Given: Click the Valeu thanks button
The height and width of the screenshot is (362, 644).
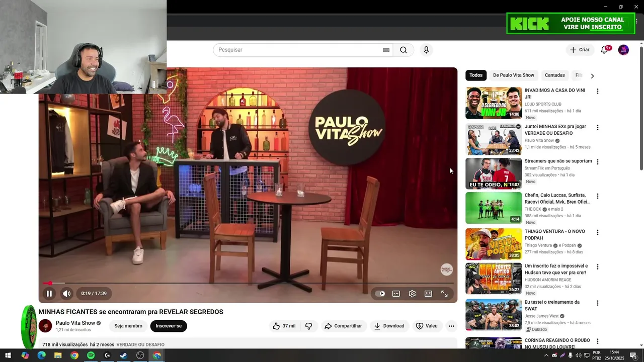Looking at the screenshot, I should (x=427, y=326).
